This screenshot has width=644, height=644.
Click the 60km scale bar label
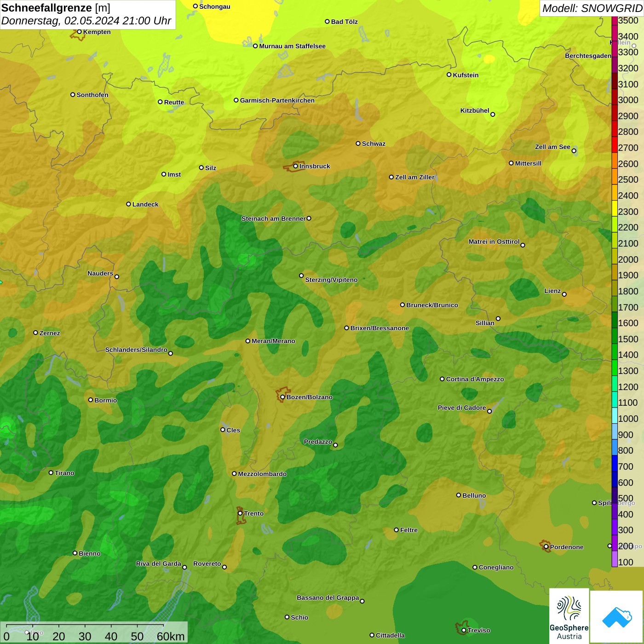(x=171, y=636)
